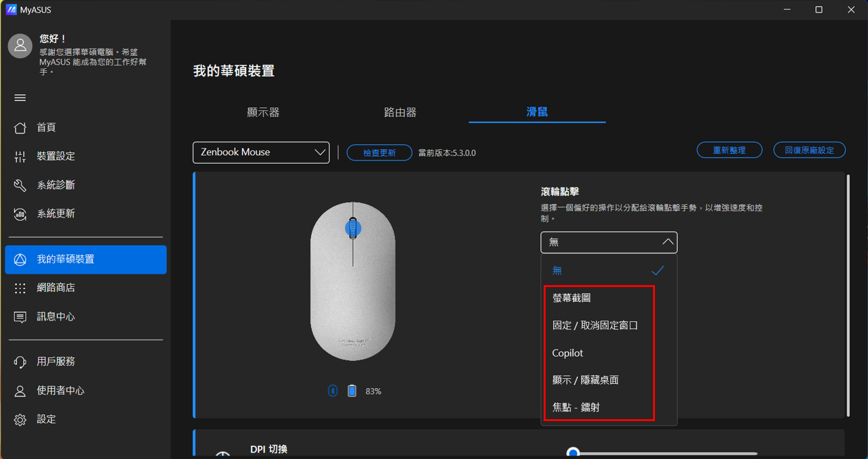Click the ASUS device icon beside 我的華碩裝置
The height and width of the screenshot is (459, 868).
(20, 260)
